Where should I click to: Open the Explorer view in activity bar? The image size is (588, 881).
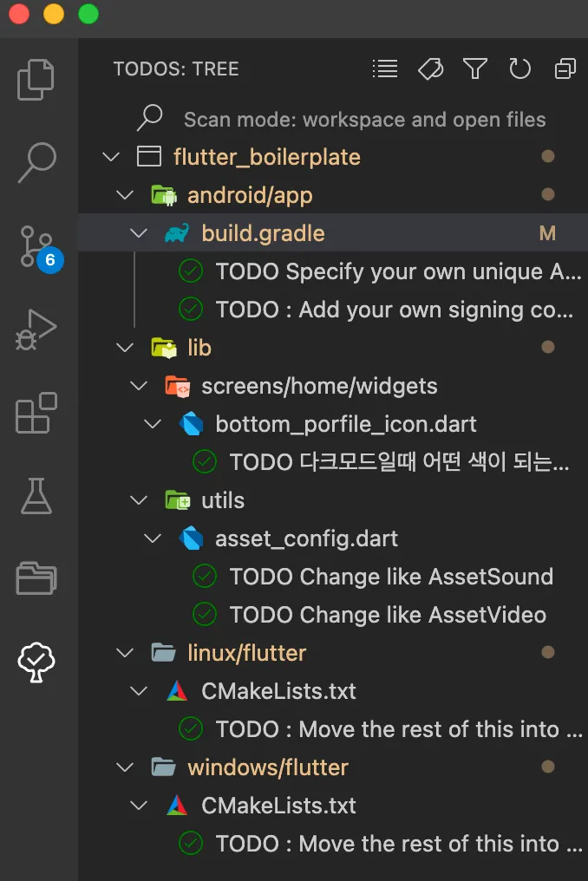click(36, 80)
